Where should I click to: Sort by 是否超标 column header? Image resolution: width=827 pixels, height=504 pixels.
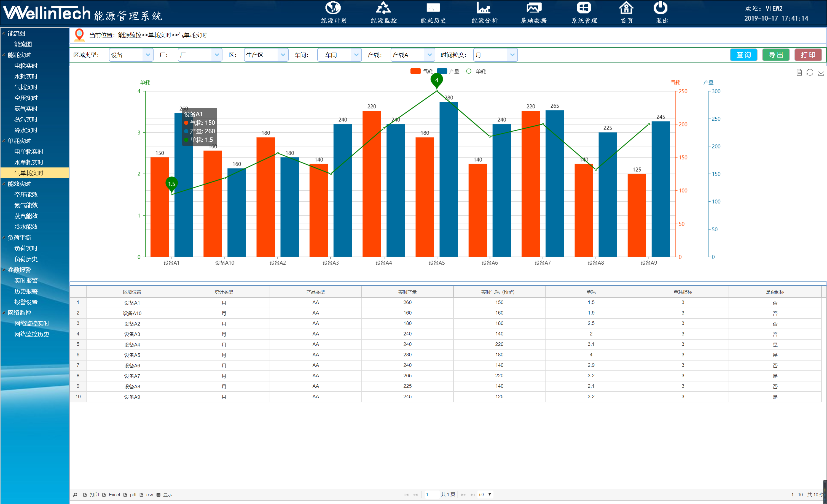coord(775,292)
